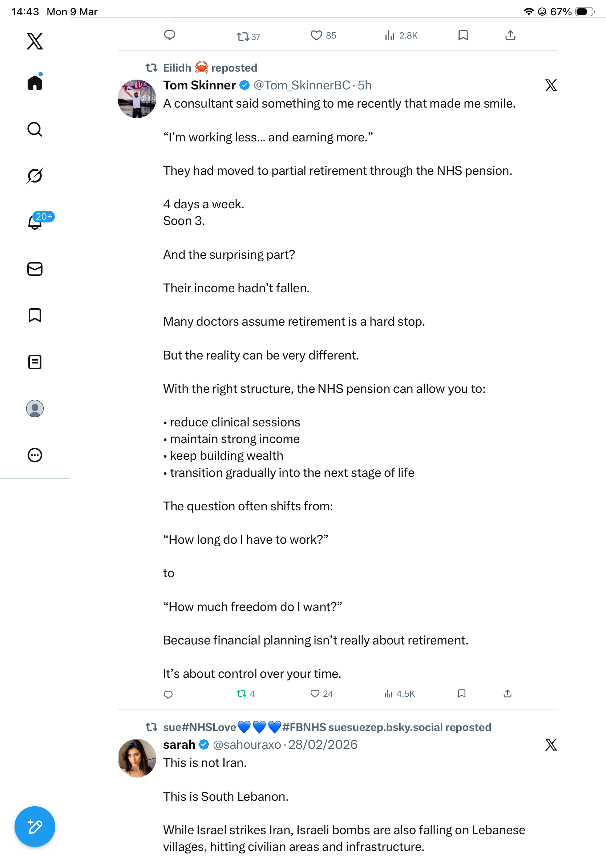
Task: Open Search and Explore in sidebar
Action: 35,129
